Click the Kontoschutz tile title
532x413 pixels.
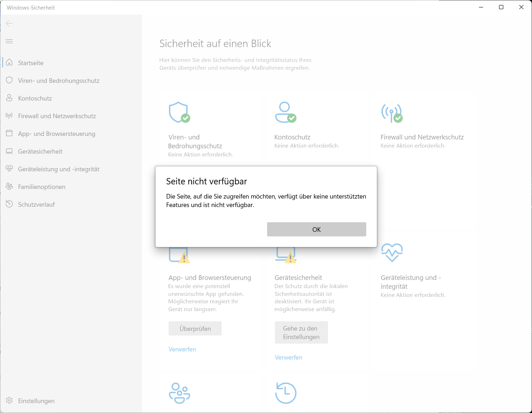[x=293, y=137]
